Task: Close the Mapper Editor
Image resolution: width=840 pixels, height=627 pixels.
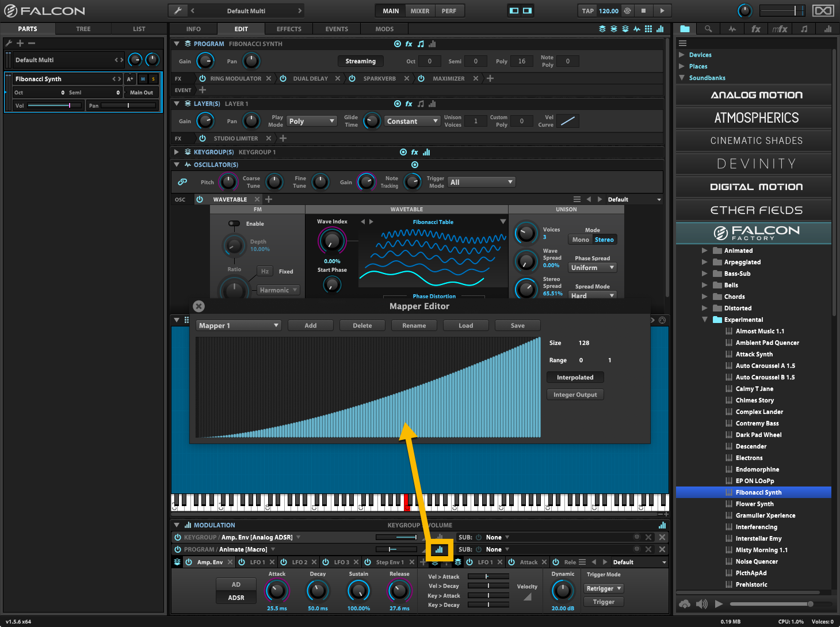Action: click(x=198, y=306)
